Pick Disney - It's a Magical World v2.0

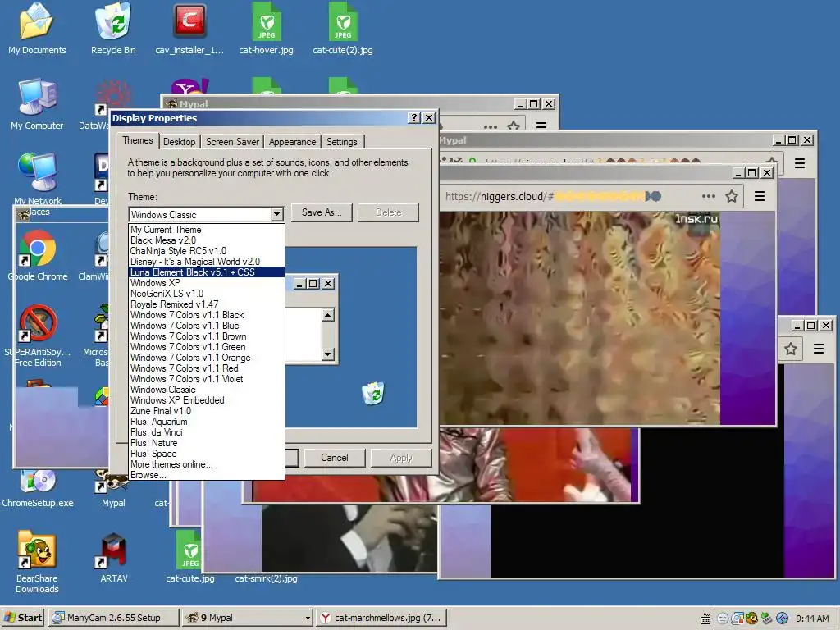pos(207,262)
